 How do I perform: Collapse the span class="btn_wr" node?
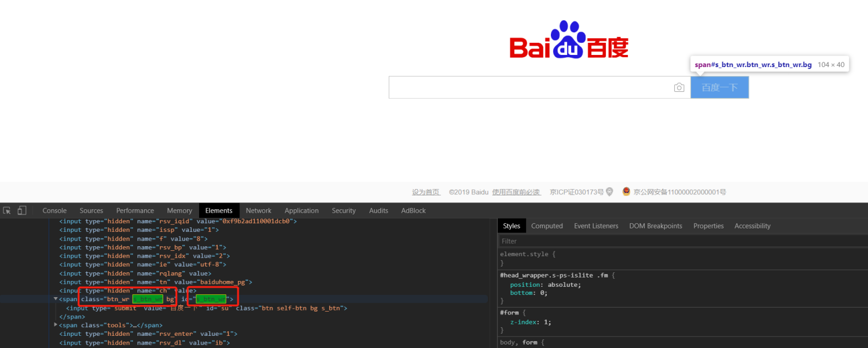[56, 299]
